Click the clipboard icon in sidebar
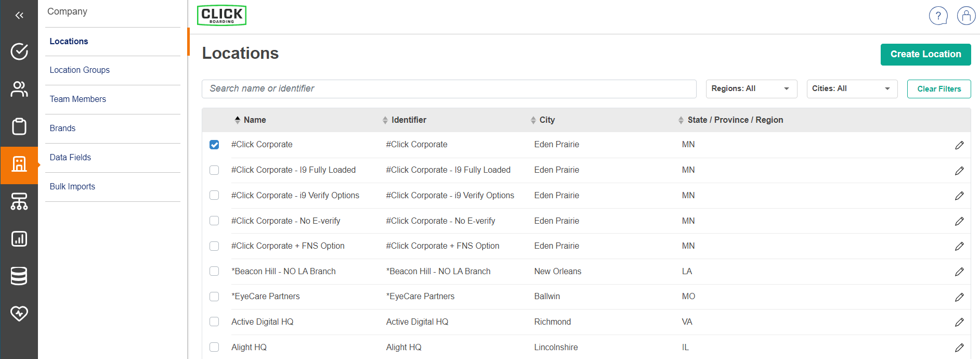 pos(19,126)
